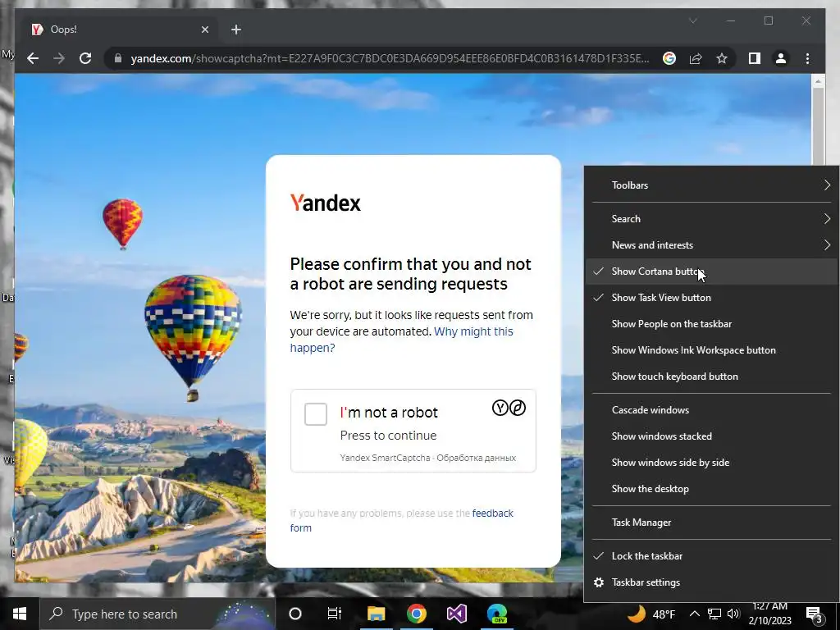Choose Show windows side by side
The height and width of the screenshot is (630, 840).
point(711,463)
